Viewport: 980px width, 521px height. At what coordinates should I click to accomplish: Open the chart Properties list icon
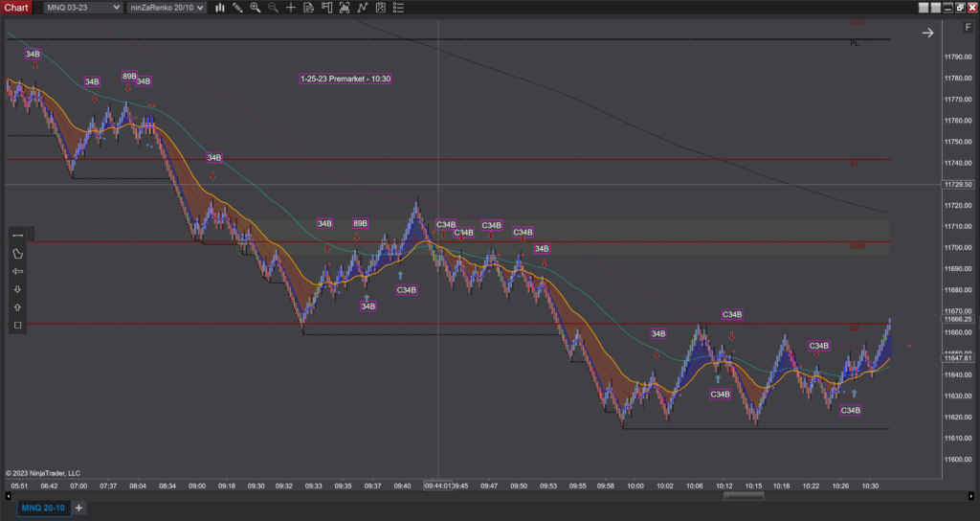tap(398, 8)
